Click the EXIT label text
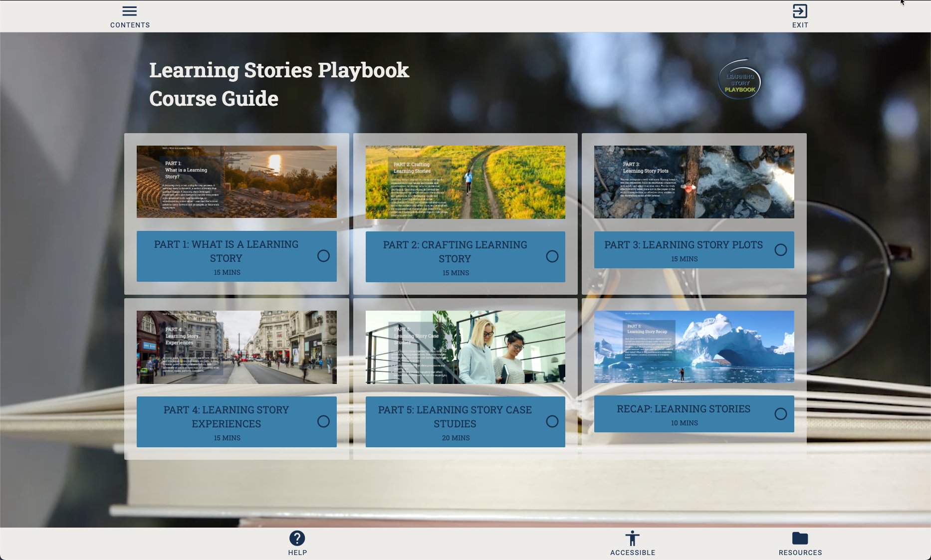Image resolution: width=931 pixels, height=560 pixels. click(x=800, y=25)
